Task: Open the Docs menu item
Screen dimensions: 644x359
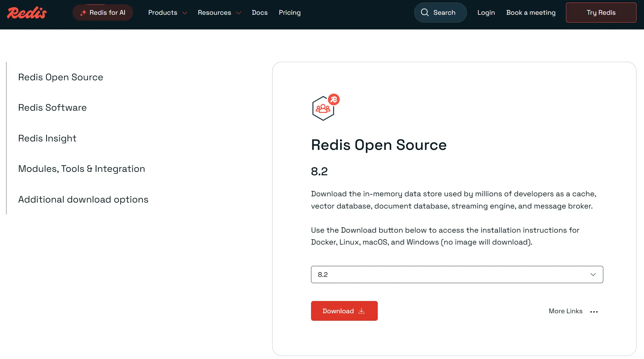Action: point(259,13)
